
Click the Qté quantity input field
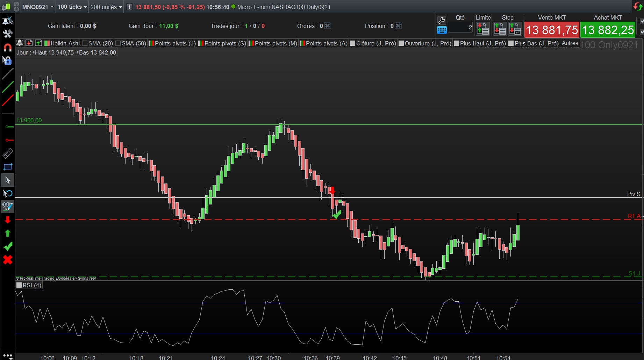460,27
